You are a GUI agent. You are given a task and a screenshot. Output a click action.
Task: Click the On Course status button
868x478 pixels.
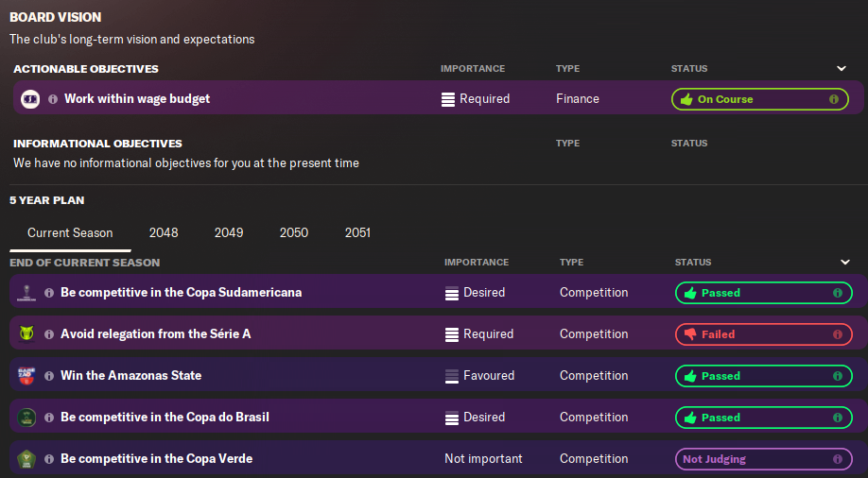759,99
